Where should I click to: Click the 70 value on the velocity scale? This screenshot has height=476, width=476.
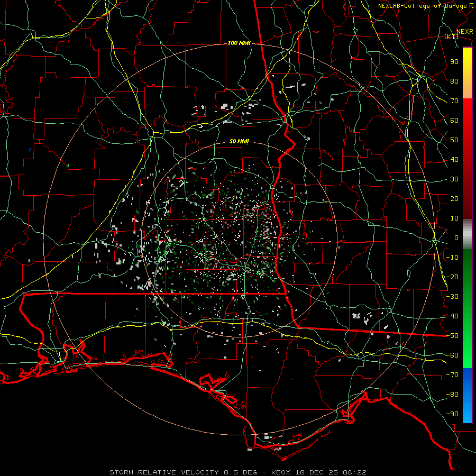[454, 101]
